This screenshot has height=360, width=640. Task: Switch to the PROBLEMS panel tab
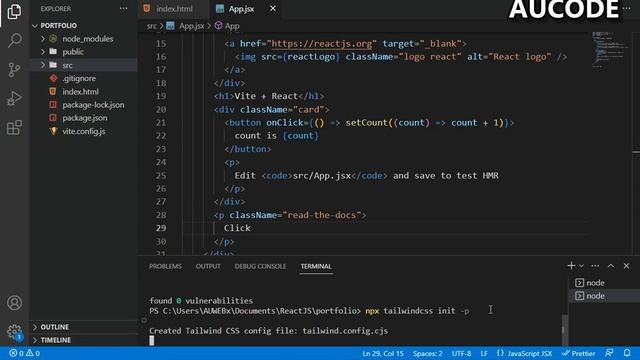click(165, 266)
